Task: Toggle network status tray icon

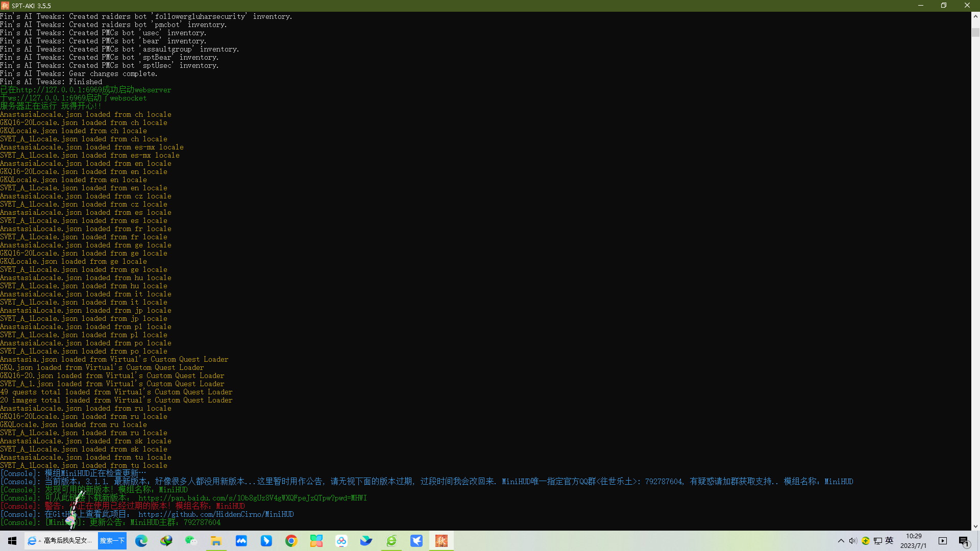Action: tap(877, 541)
